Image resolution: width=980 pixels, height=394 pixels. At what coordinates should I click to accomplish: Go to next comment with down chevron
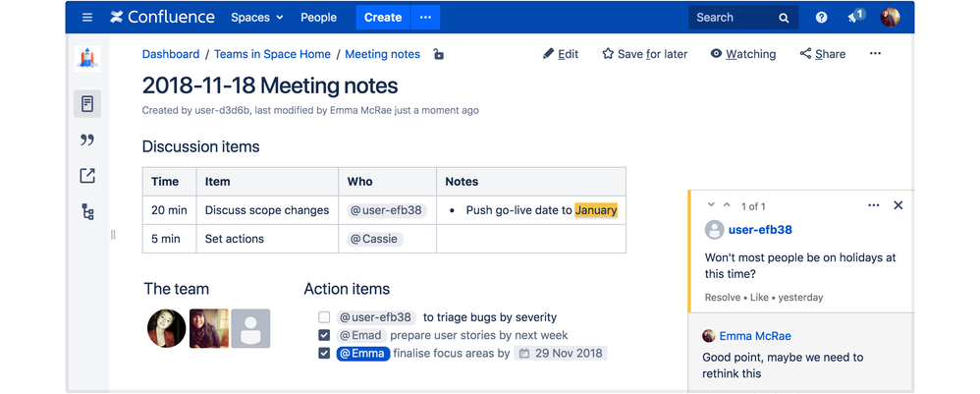click(x=711, y=205)
